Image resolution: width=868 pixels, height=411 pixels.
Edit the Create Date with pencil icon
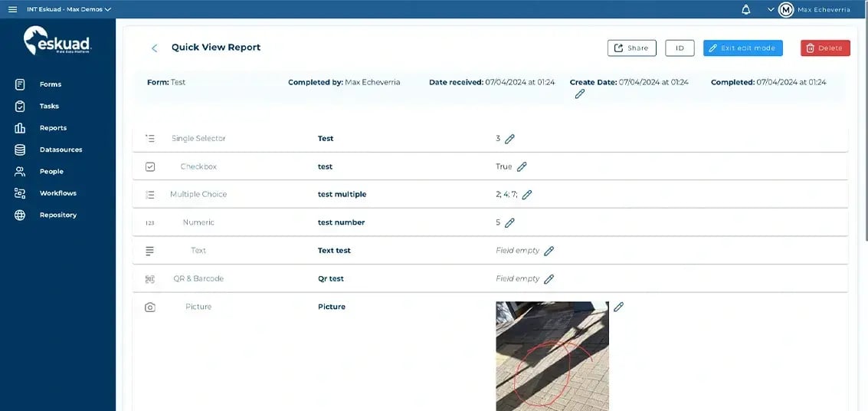580,94
